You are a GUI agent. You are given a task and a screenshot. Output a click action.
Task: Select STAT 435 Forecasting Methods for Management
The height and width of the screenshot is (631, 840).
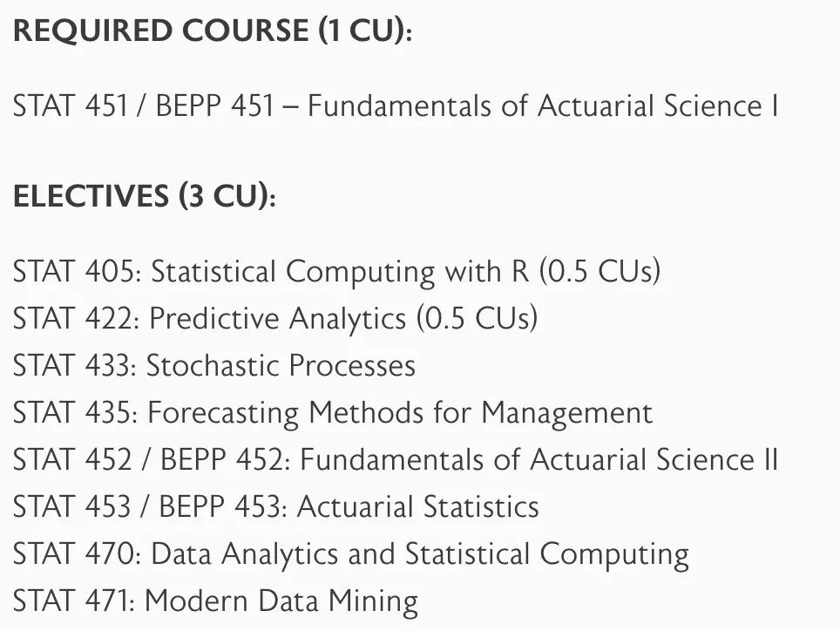point(332,412)
